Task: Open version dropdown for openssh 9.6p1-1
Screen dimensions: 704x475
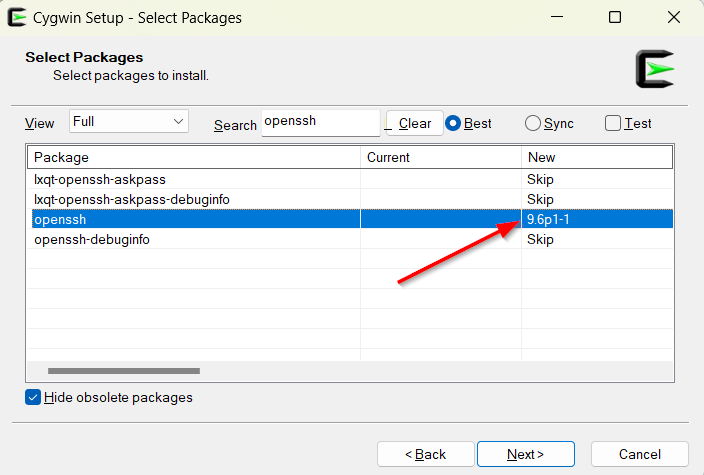Action: (x=596, y=219)
